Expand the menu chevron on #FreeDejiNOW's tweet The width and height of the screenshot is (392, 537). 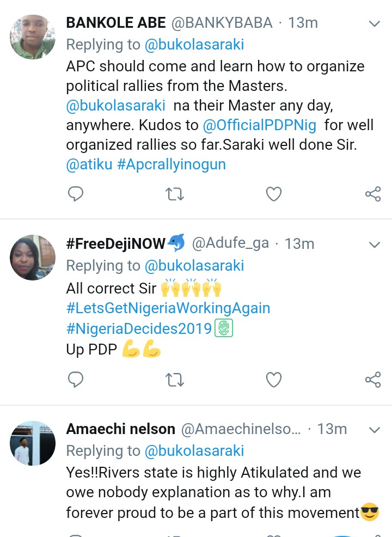[375, 245]
